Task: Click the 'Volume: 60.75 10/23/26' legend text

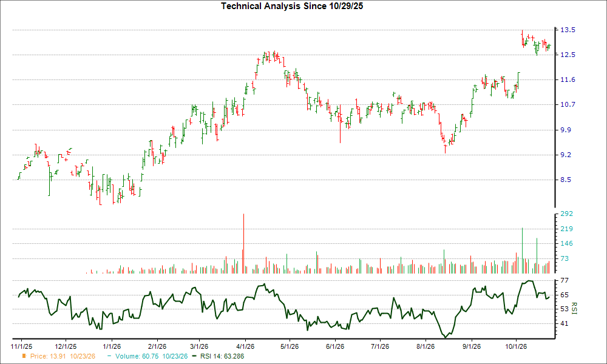Action: point(151,356)
